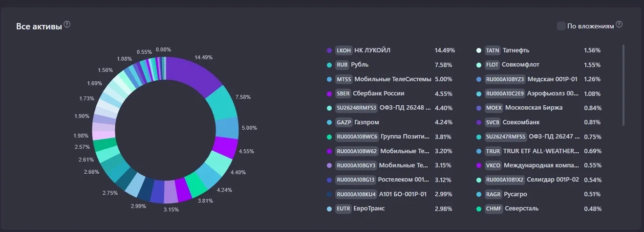Select 'Московская Биржа' legend name
The height and width of the screenshot is (232, 644).
pos(534,108)
